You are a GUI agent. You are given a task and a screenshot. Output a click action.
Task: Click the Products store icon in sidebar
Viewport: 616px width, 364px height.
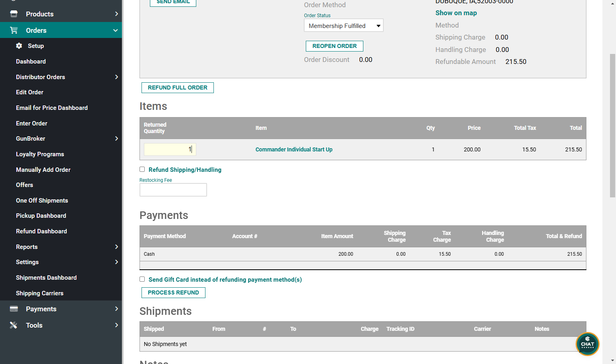click(14, 14)
